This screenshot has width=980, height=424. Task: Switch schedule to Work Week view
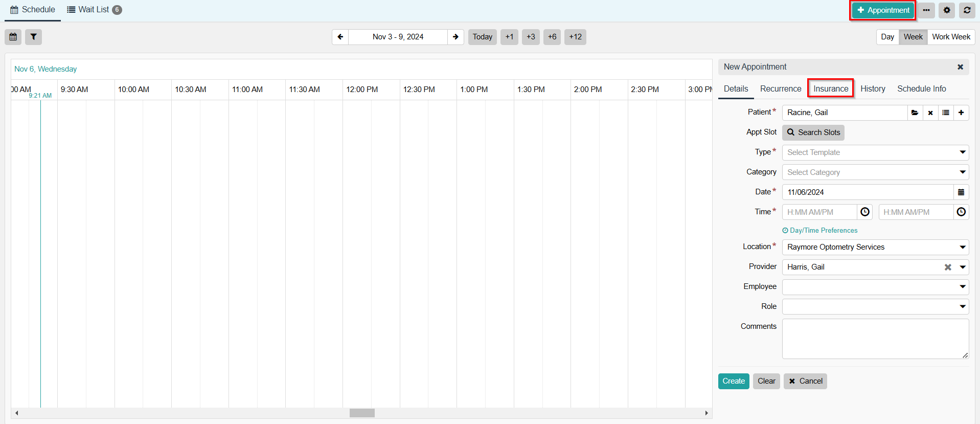[951, 37]
